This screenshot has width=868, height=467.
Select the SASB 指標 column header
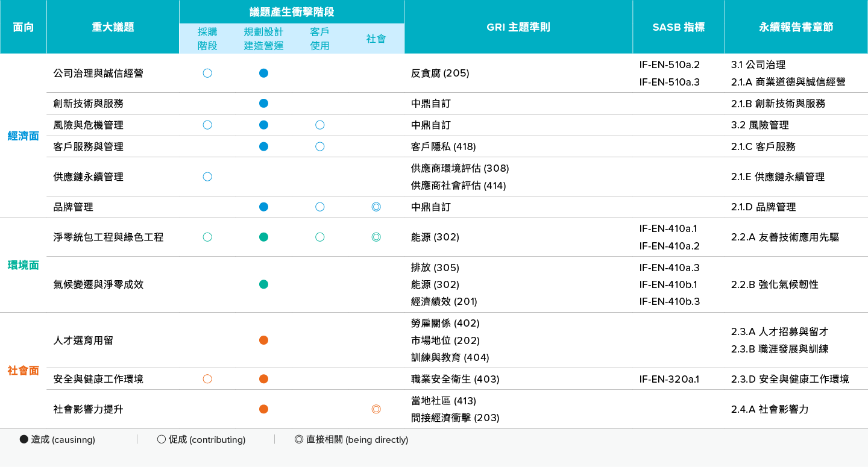click(x=679, y=27)
